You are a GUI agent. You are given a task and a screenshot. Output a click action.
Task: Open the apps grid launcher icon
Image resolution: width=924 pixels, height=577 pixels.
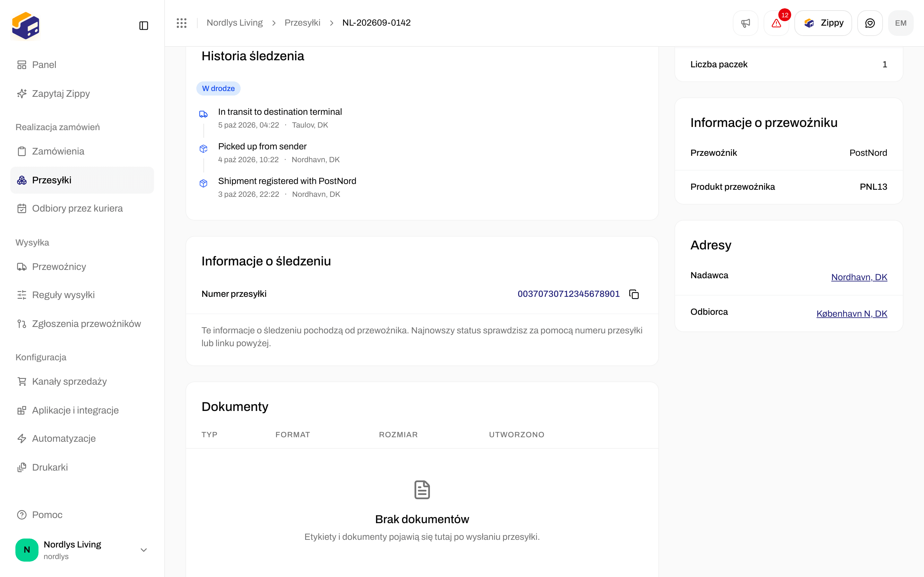pos(181,23)
